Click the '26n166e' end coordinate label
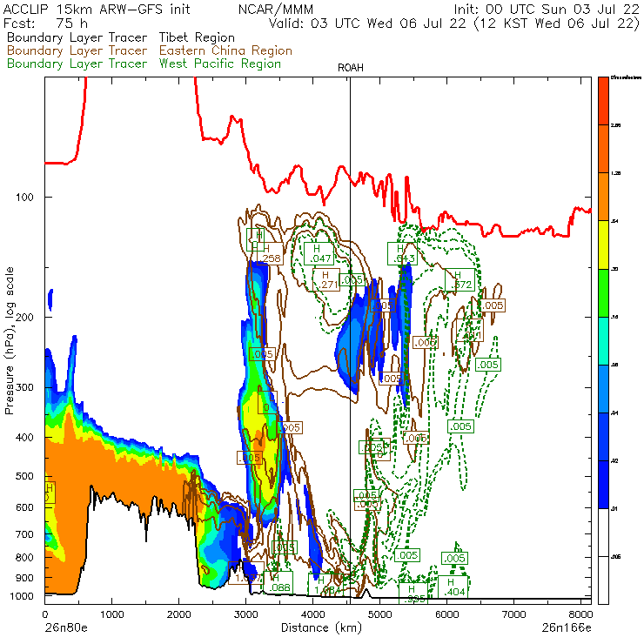The width and height of the screenshot is (644, 644). (x=567, y=627)
